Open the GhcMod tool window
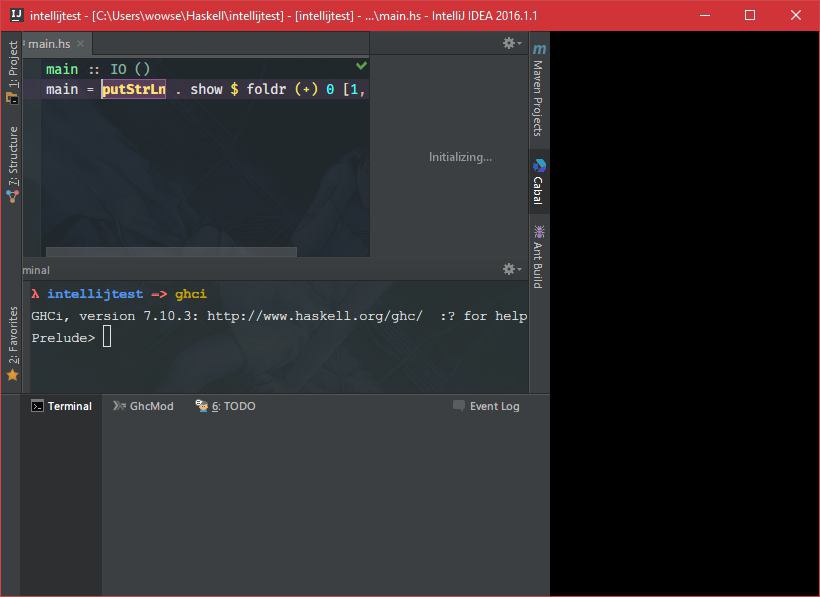The image size is (820, 597). click(143, 406)
